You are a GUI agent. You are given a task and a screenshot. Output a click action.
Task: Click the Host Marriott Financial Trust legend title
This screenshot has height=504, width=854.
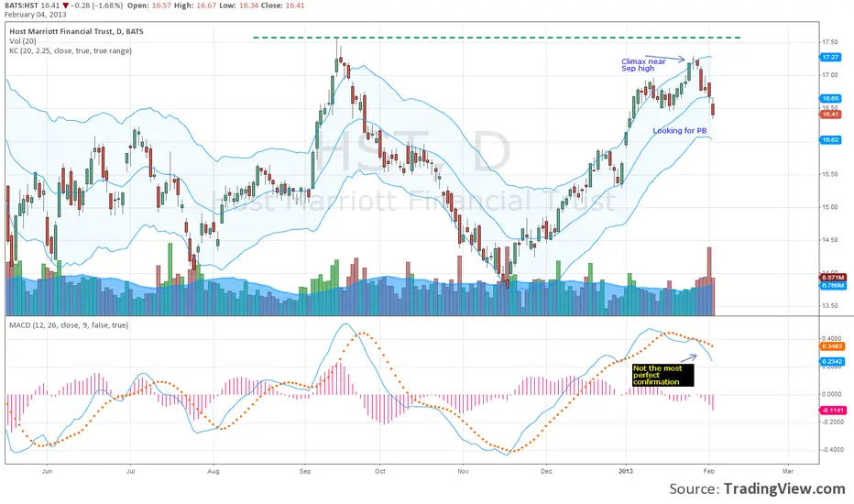pyautogui.click(x=76, y=31)
